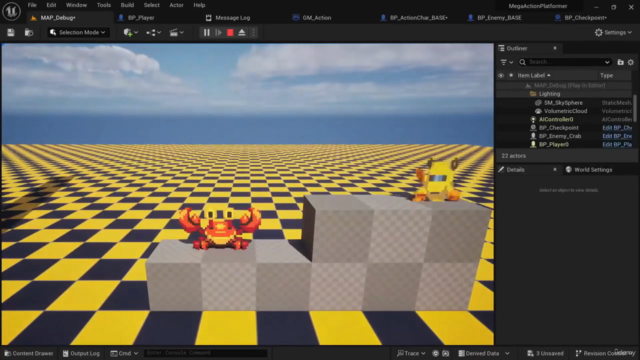640x360 pixels.
Task: Open the Help menu
Action: (x=199, y=5)
